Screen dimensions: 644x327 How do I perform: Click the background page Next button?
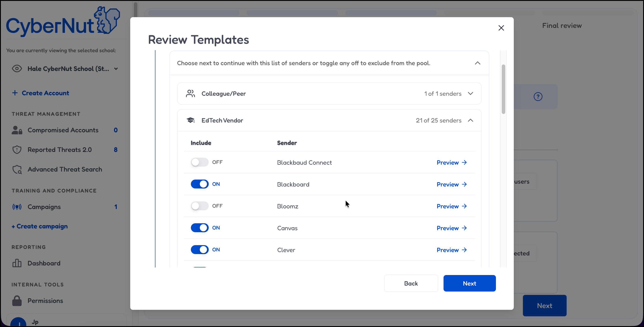(545, 306)
